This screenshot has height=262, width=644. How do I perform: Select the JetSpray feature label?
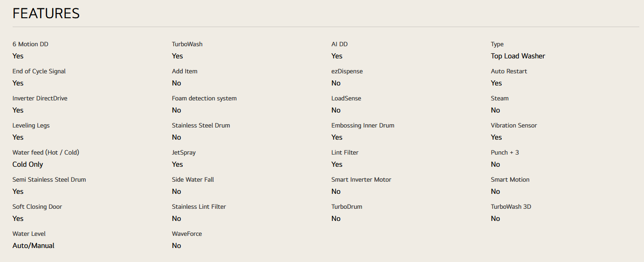(x=184, y=153)
